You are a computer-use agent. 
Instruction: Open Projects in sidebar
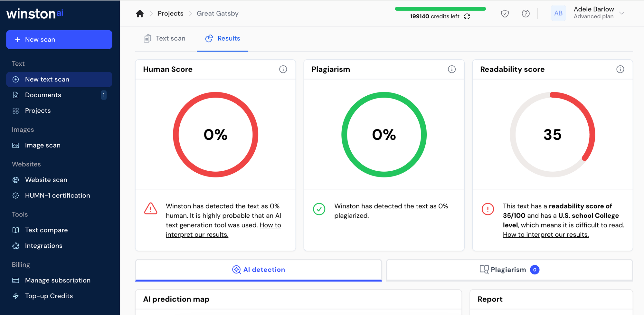coord(59,110)
